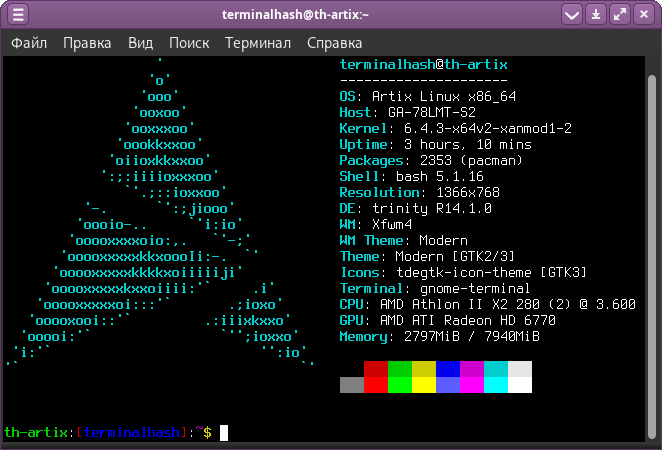This screenshot has height=450, width=662.
Task: Click the Resolution value 1366x768
Action: click(x=468, y=192)
